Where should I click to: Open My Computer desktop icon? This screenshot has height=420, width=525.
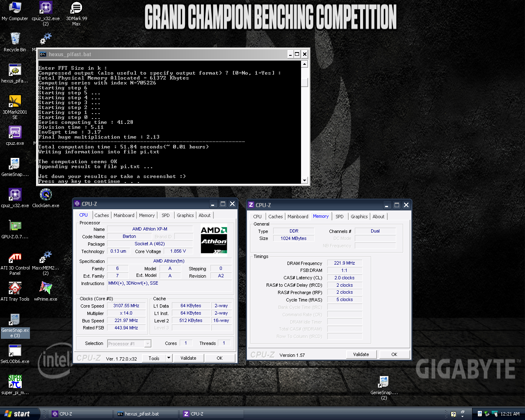[15, 11]
